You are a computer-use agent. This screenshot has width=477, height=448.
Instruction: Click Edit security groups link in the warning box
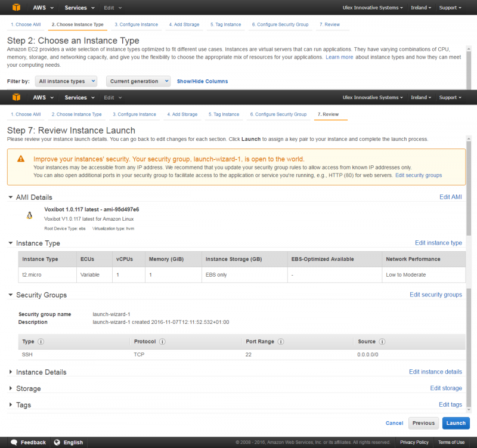(419, 175)
